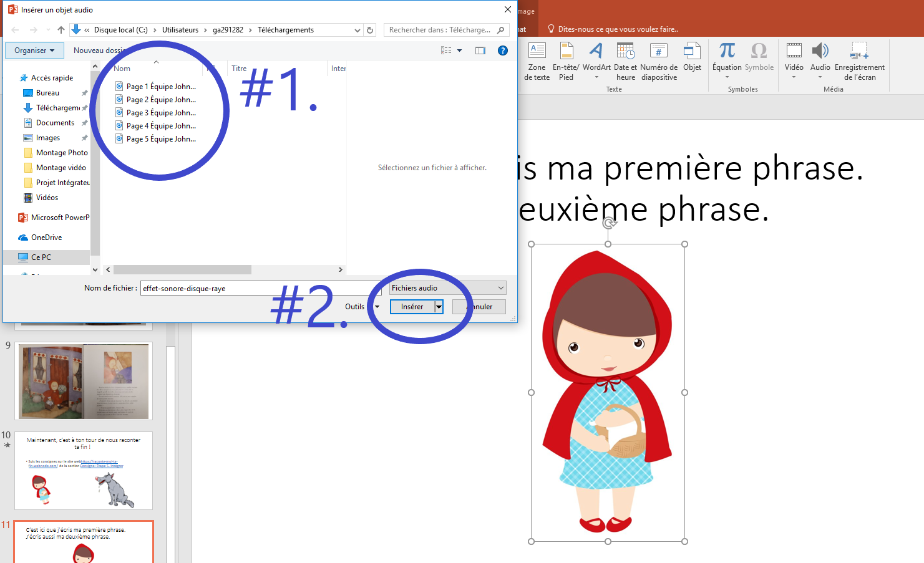The height and width of the screenshot is (563, 924).
Task: Select slide 11 thumbnail
Action: pos(84,542)
